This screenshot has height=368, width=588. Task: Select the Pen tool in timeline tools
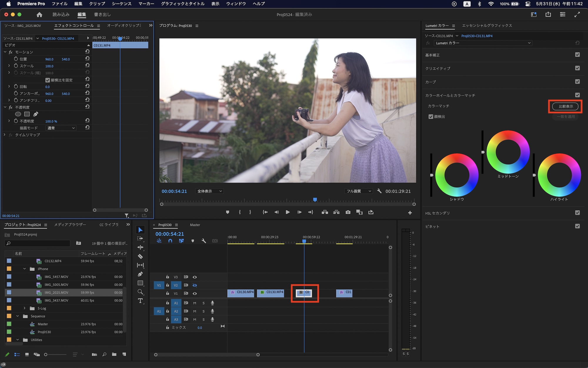(140, 274)
